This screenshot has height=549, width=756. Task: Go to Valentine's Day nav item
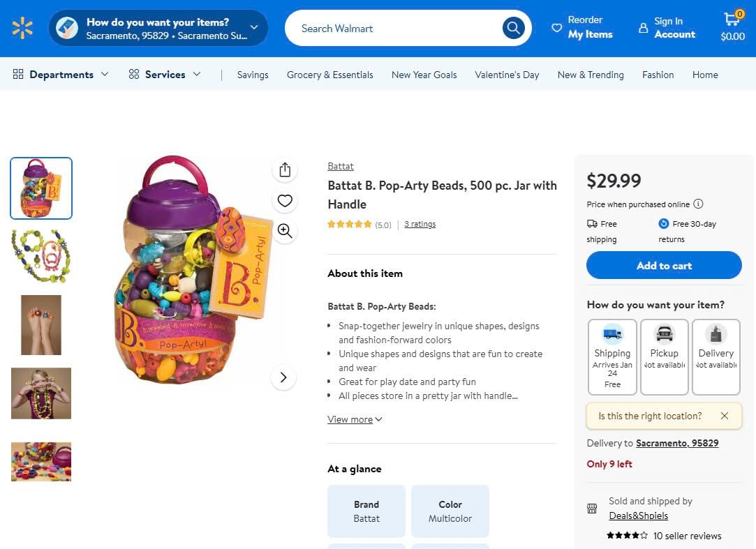tap(507, 75)
